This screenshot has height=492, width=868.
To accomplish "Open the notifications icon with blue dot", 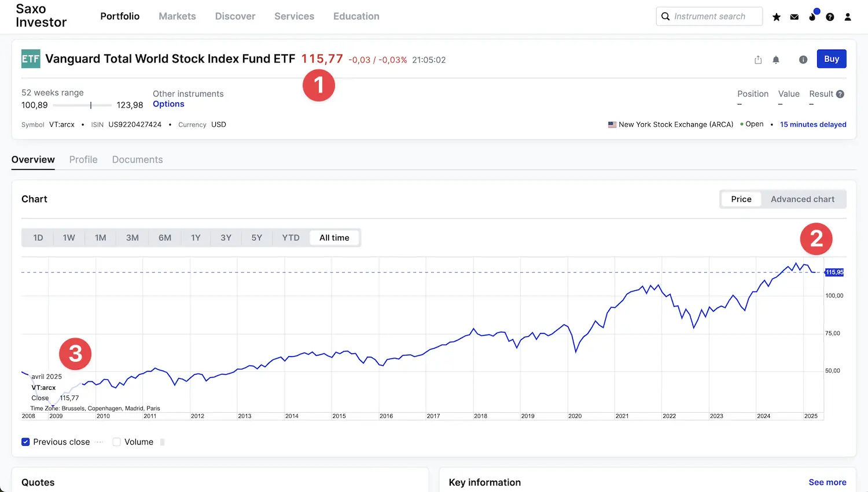I will click(813, 16).
